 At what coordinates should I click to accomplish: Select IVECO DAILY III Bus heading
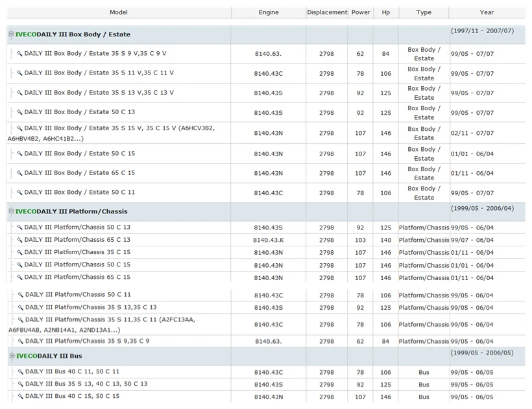[x=49, y=356]
